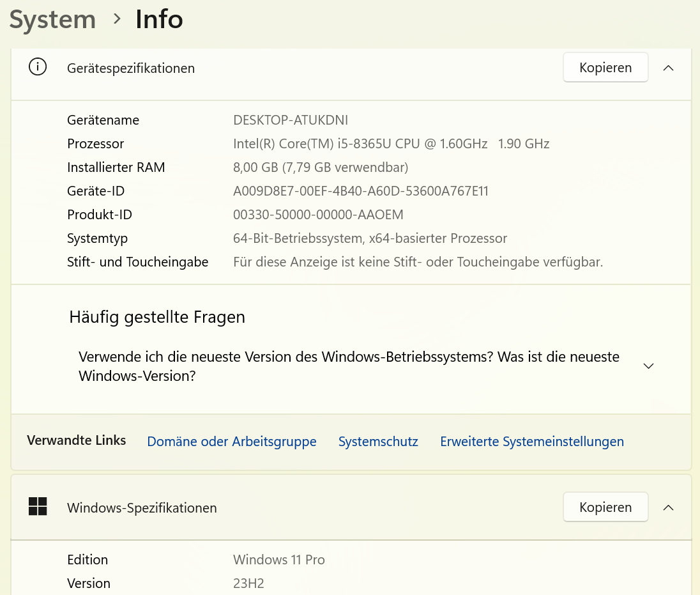Click the Geräte-ID label
Image resolution: width=700 pixels, height=595 pixels.
96,191
